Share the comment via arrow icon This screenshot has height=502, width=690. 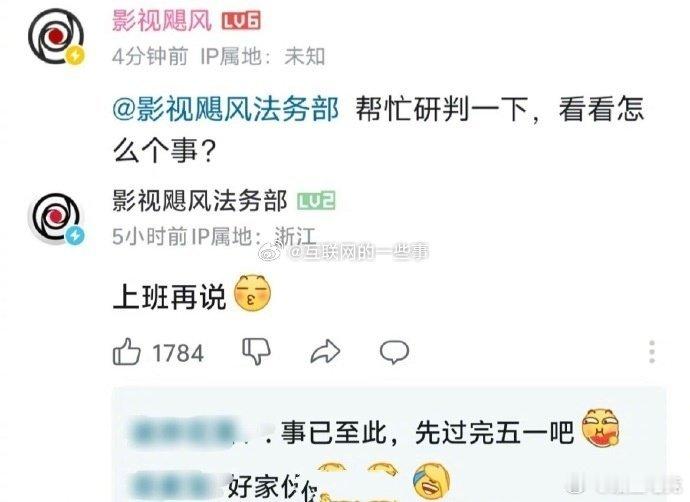pyautogui.click(x=325, y=352)
